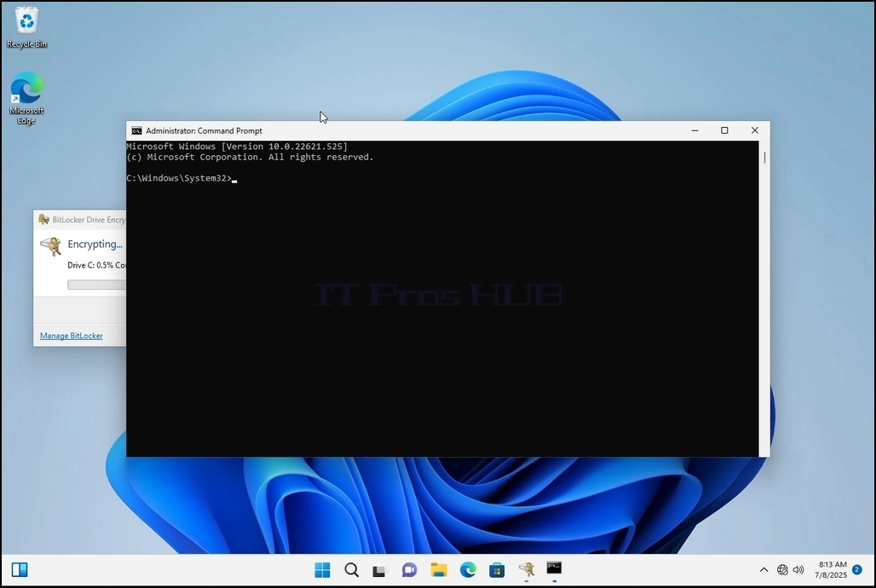Open the volume speaker tray icon
This screenshot has width=876, height=588.
click(x=798, y=570)
